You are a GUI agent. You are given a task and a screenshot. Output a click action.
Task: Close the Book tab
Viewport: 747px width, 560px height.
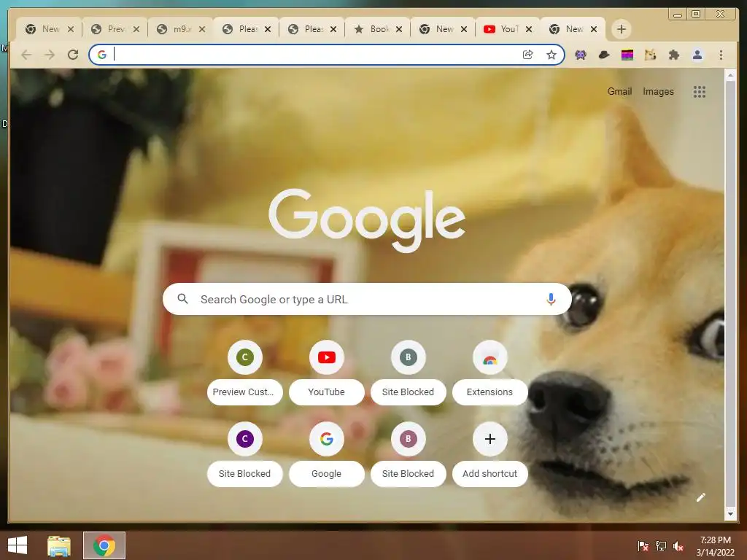[399, 29]
